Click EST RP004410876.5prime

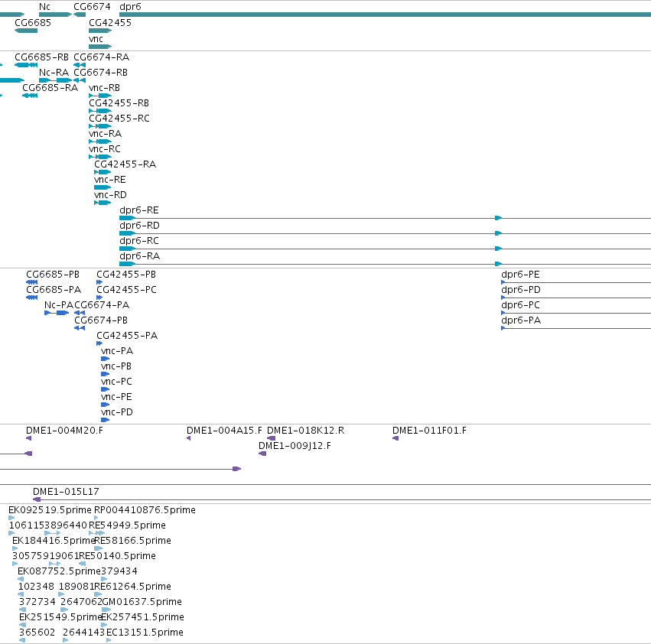pyautogui.click(x=145, y=510)
